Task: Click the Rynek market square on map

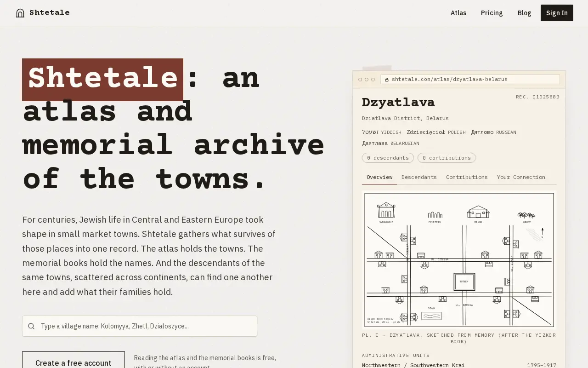Action: coord(464,282)
